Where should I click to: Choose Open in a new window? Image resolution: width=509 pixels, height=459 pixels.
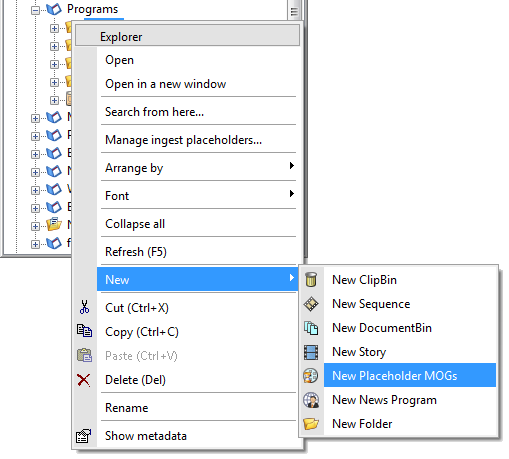166,84
